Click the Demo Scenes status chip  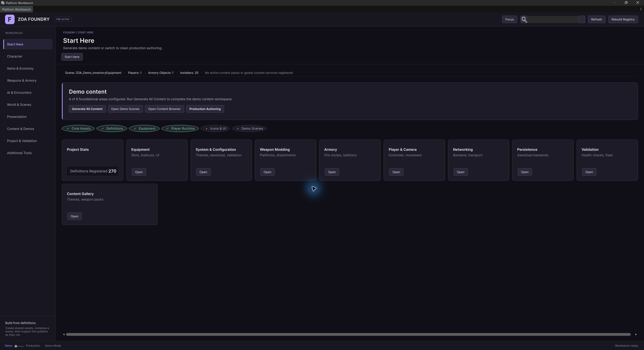click(249, 128)
